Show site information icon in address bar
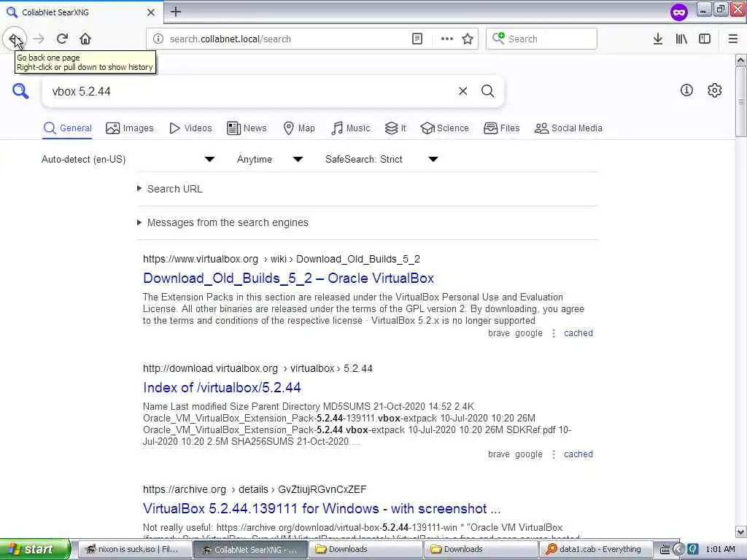The height and width of the screenshot is (560, 747). 158,39
